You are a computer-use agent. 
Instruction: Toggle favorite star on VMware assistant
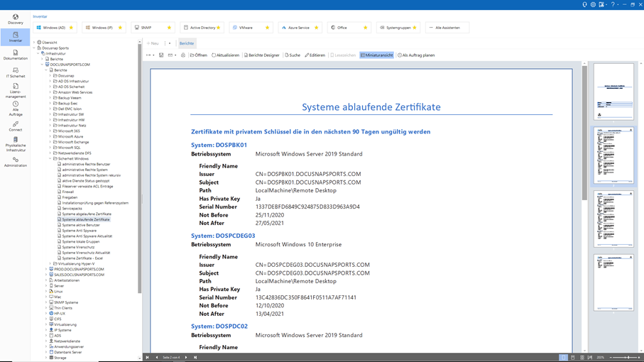268,28
